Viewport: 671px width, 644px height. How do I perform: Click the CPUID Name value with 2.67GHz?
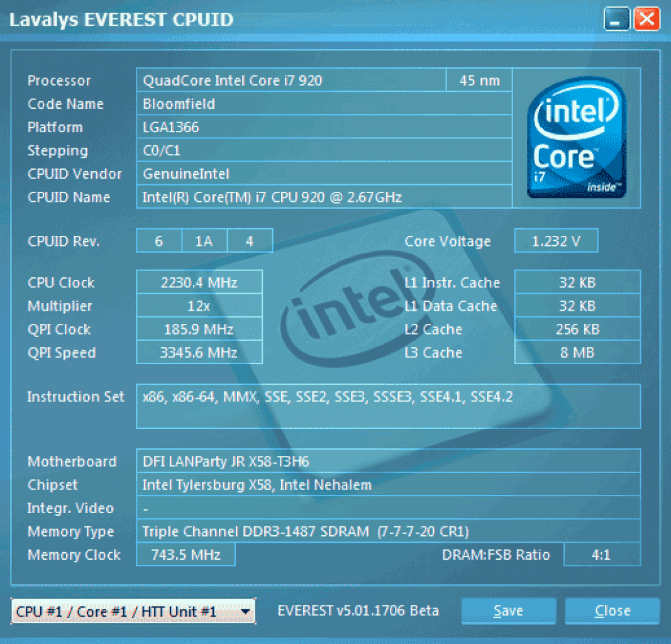(x=324, y=197)
